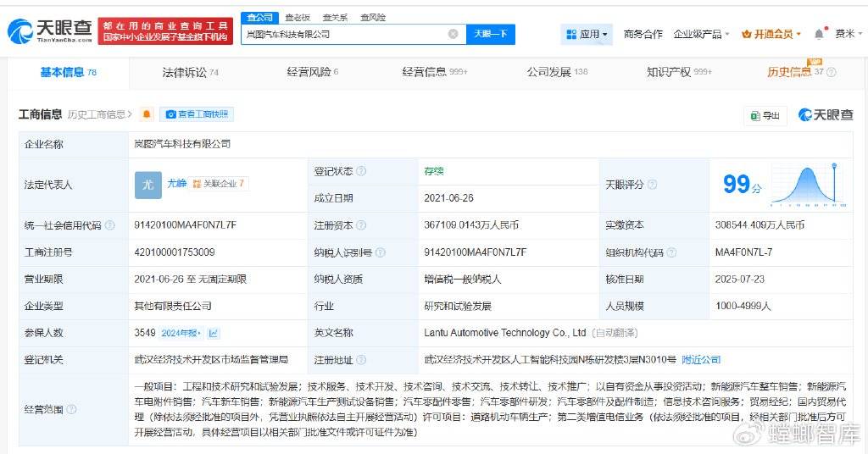
Task: Click the 导出 export button
Action: [765, 115]
